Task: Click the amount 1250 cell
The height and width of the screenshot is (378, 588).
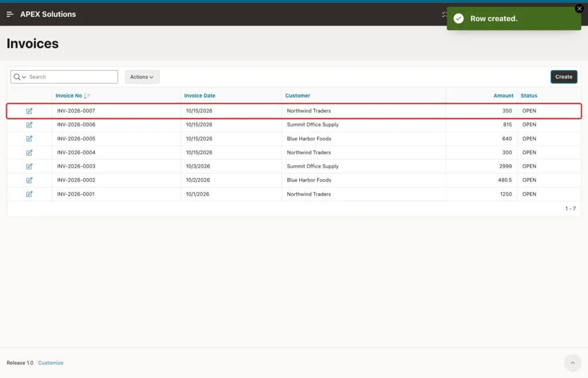Action: [x=506, y=194]
